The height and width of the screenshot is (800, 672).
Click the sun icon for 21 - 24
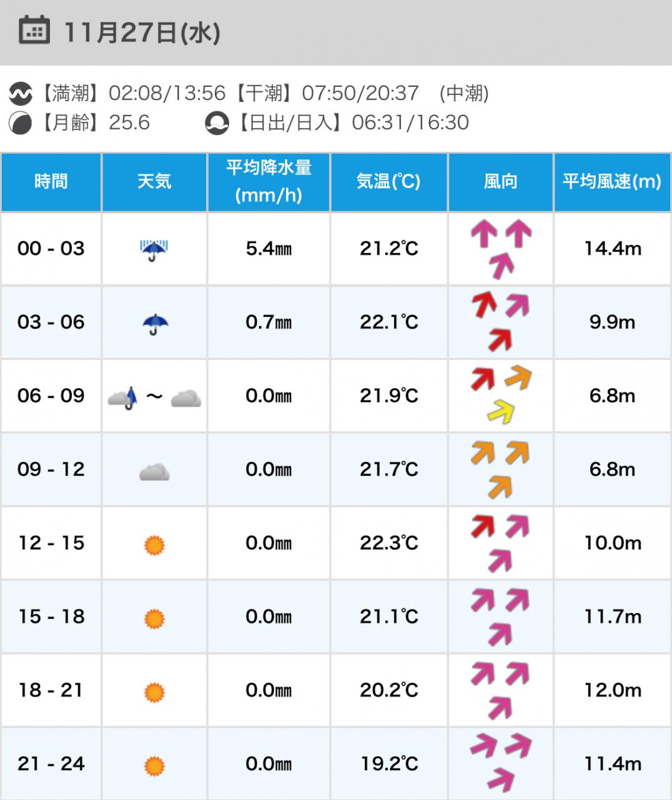[x=154, y=766]
